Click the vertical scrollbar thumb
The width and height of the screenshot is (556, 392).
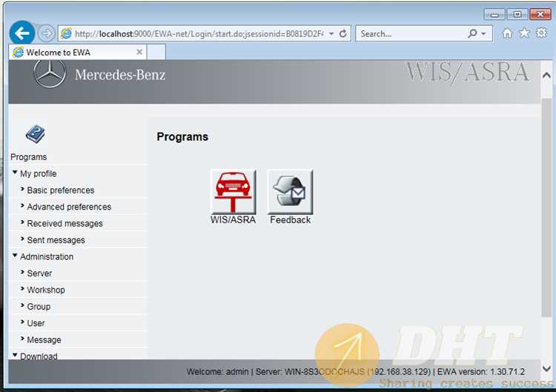(x=546, y=207)
